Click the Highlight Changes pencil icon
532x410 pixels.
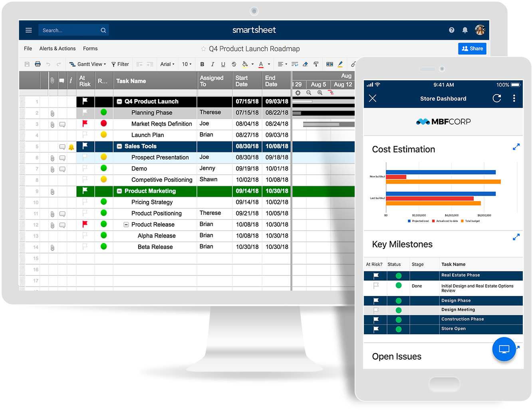coord(340,64)
